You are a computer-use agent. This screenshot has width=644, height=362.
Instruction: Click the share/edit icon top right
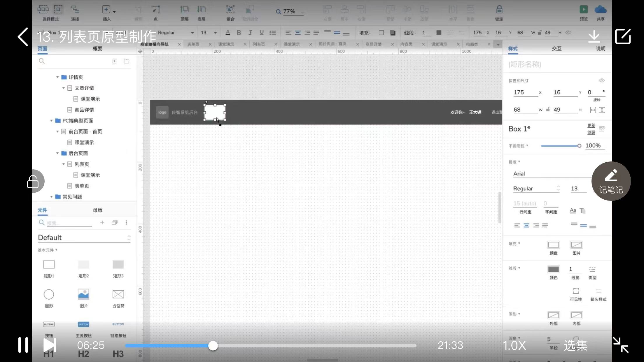coord(623,37)
